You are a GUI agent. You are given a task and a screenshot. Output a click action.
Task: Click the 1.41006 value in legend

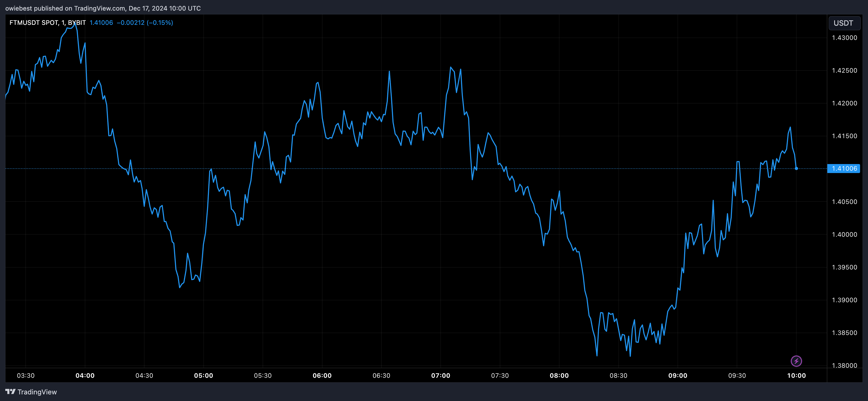[x=101, y=22]
